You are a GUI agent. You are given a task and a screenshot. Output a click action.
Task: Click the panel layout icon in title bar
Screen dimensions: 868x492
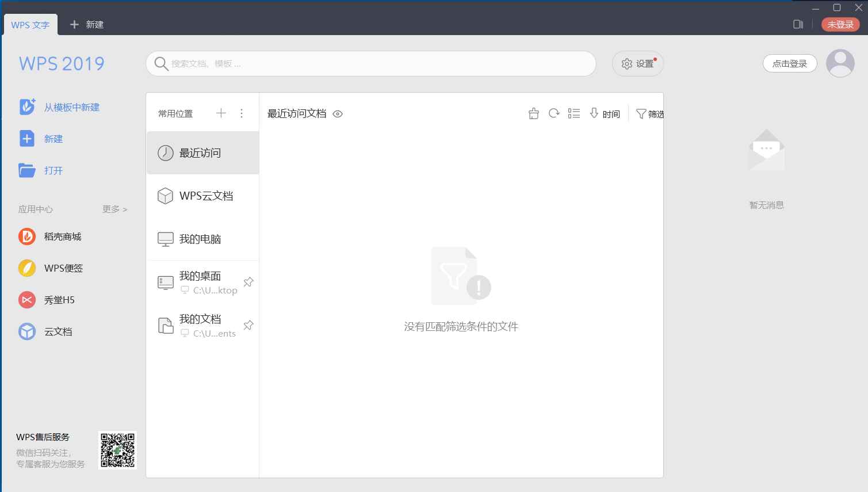[x=798, y=24]
